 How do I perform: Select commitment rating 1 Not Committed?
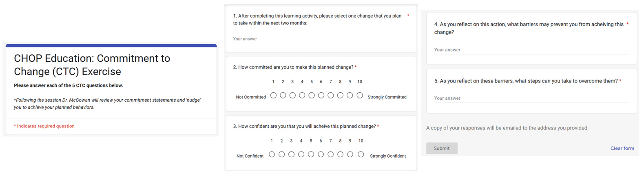[x=273, y=96]
